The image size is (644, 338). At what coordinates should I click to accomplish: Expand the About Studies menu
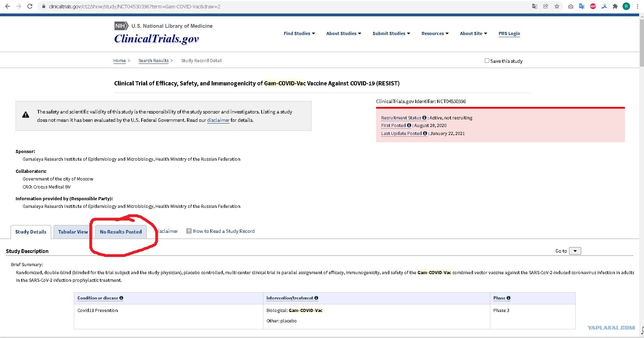(x=344, y=33)
